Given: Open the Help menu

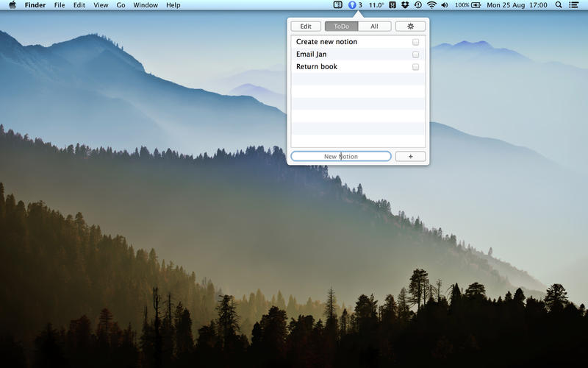Looking at the screenshot, I should (173, 5).
